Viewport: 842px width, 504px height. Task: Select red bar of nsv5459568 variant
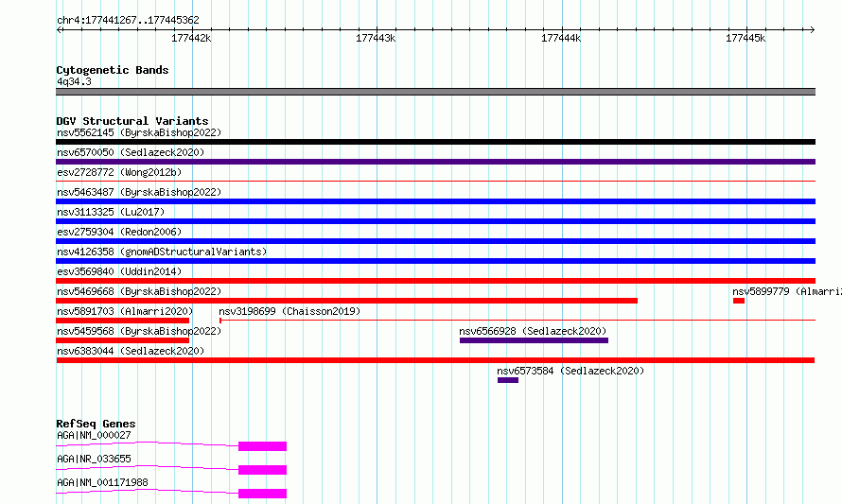point(122,340)
